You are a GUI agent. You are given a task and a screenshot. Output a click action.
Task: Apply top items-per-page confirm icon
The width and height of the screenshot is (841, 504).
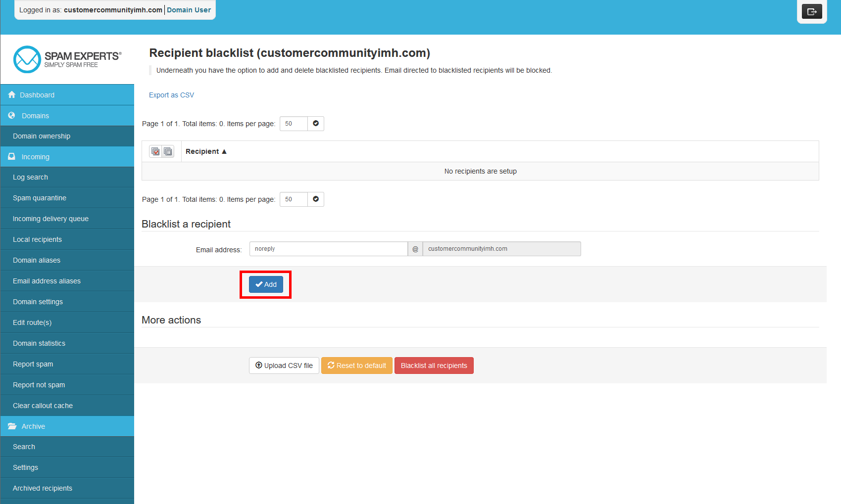[316, 124]
